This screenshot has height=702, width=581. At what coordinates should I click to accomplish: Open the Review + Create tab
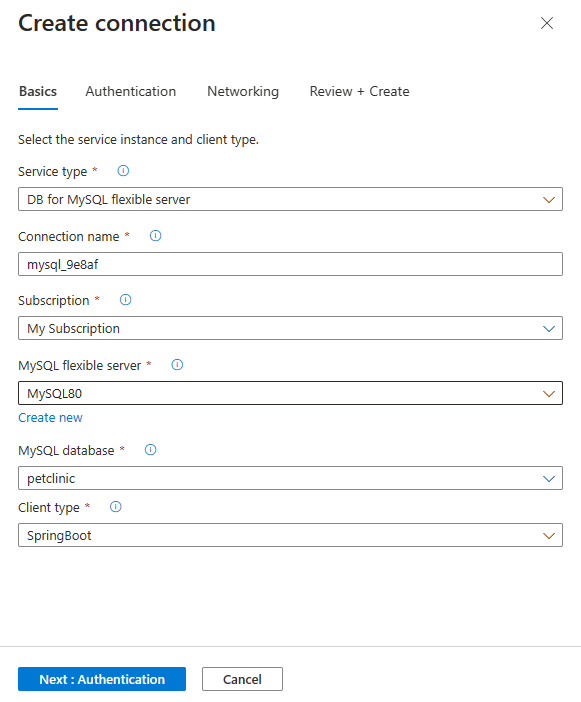[x=359, y=91]
